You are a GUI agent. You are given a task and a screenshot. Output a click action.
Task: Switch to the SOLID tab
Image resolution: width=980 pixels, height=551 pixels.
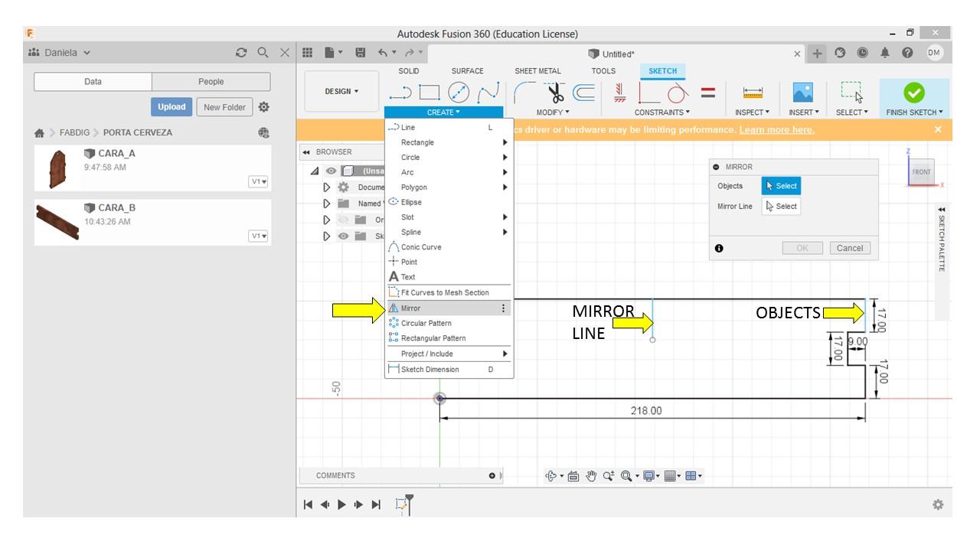[x=409, y=71]
